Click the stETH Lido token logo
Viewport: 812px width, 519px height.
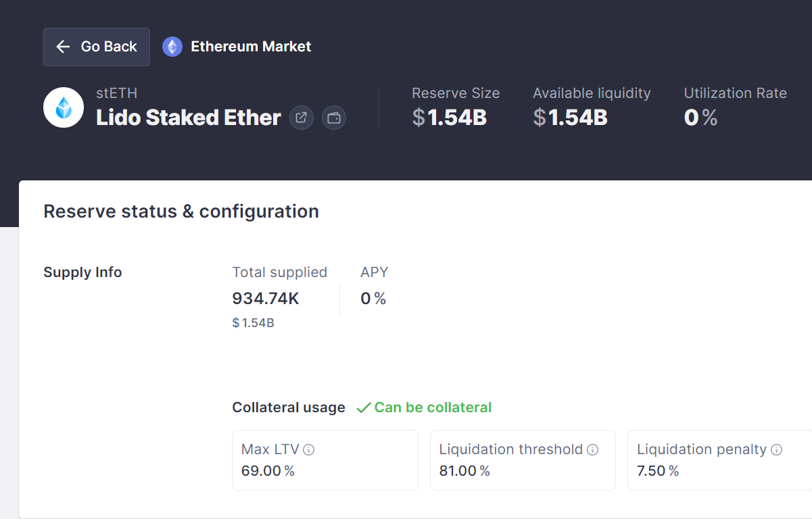pos(64,107)
